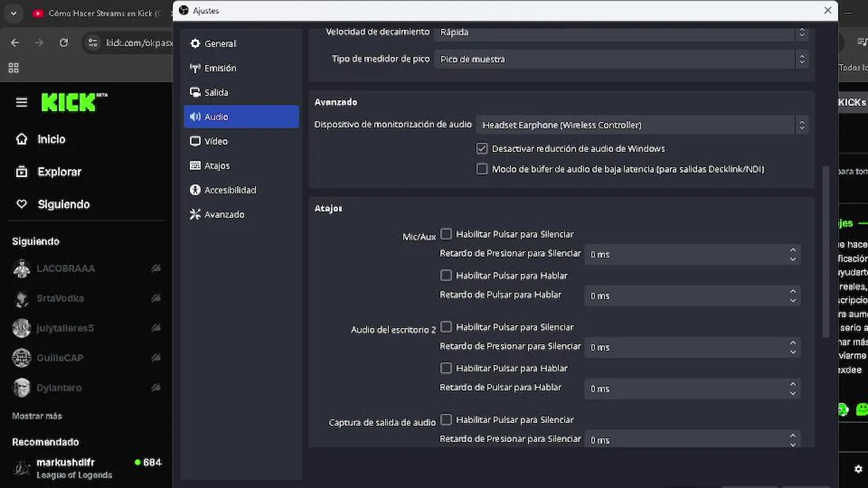Switch to the YouTube Kick tutorial tab

pos(98,13)
